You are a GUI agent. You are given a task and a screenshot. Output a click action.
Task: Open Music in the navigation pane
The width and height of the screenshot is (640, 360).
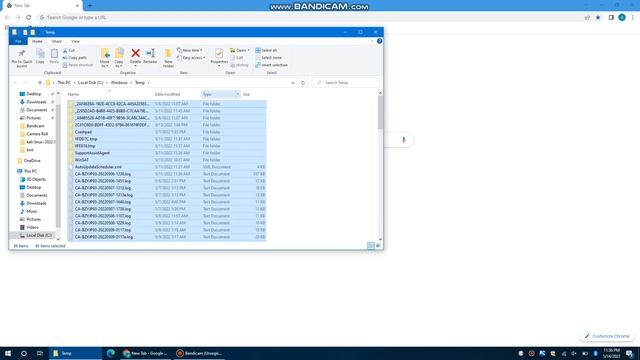(x=32, y=211)
